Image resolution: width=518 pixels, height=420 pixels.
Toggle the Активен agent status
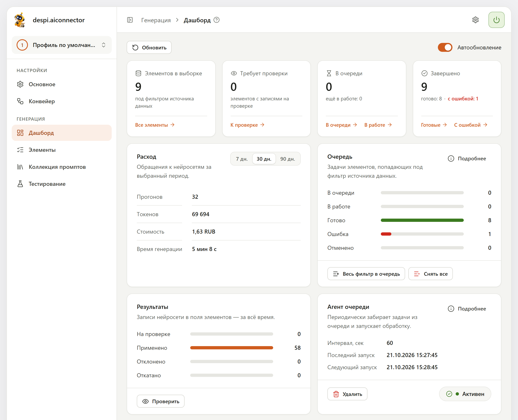coord(465,394)
